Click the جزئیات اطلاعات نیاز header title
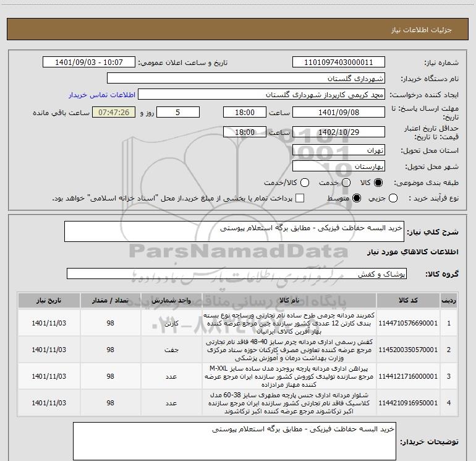 422,30
